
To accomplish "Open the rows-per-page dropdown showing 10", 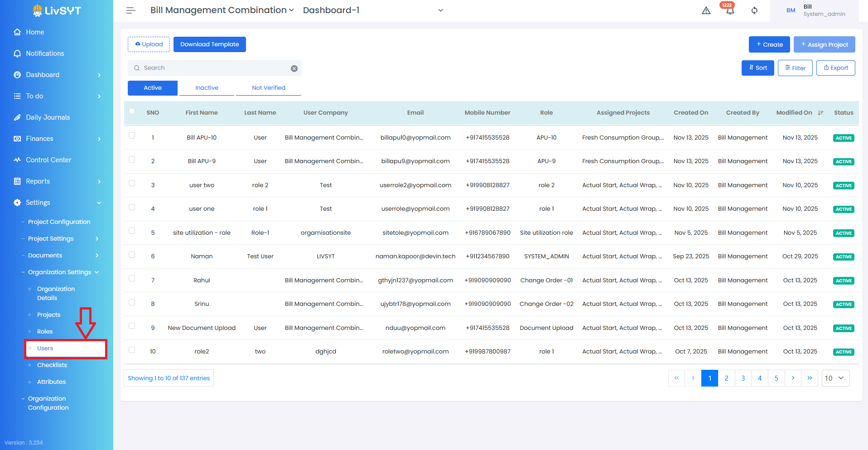I will (x=835, y=378).
